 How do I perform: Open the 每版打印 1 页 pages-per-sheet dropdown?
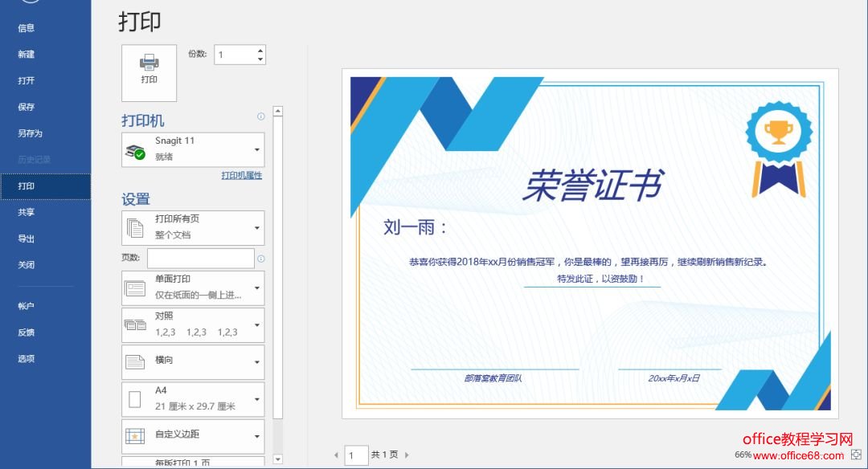(x=193, y=462)
